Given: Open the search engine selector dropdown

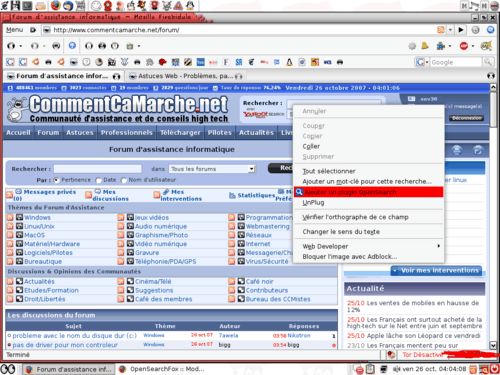Looking at the screenshot, I should point(427,62).
